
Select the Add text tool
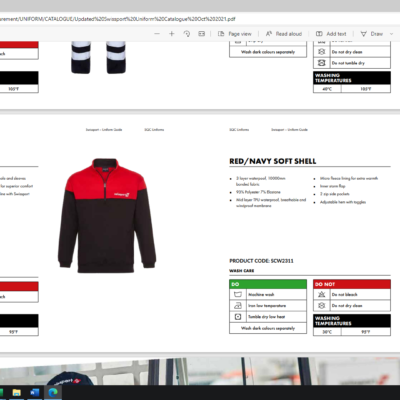coord(331,34)
